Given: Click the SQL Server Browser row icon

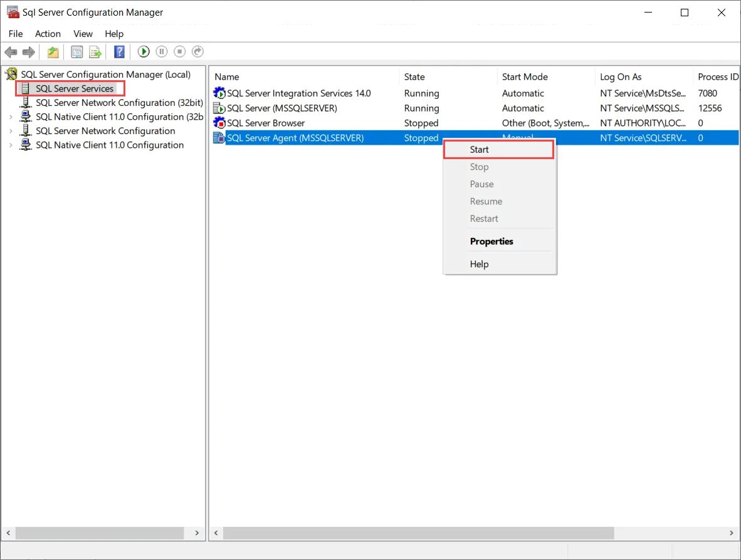Looking at the screenshot, I should pos(219,123).
